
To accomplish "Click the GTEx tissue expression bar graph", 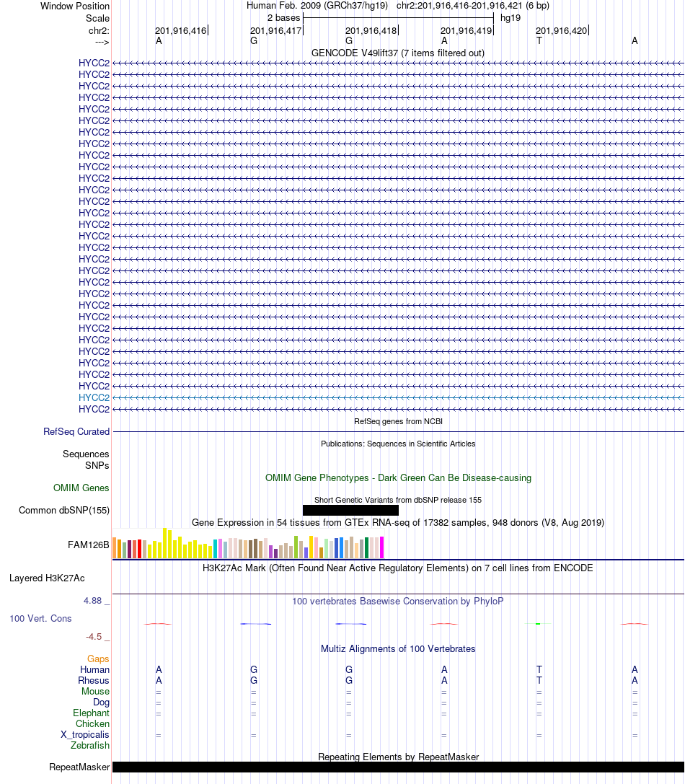I will (248, 544).
